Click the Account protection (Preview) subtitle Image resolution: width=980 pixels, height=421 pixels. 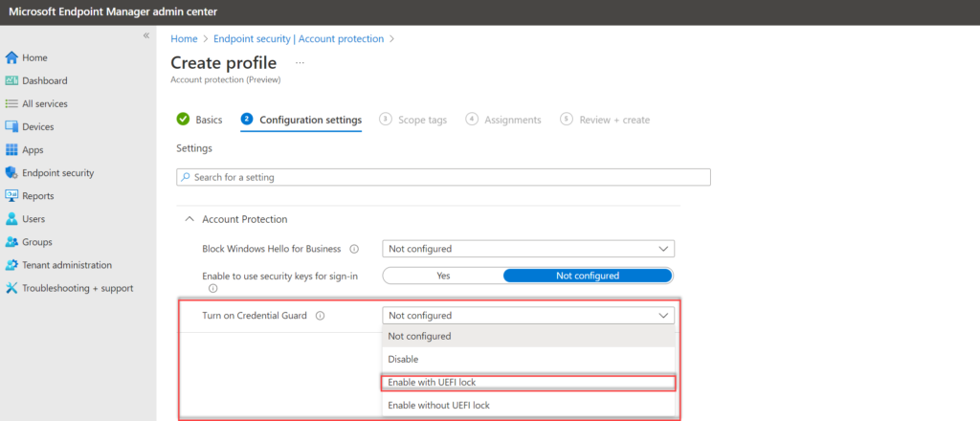click(x=226, y=80)
